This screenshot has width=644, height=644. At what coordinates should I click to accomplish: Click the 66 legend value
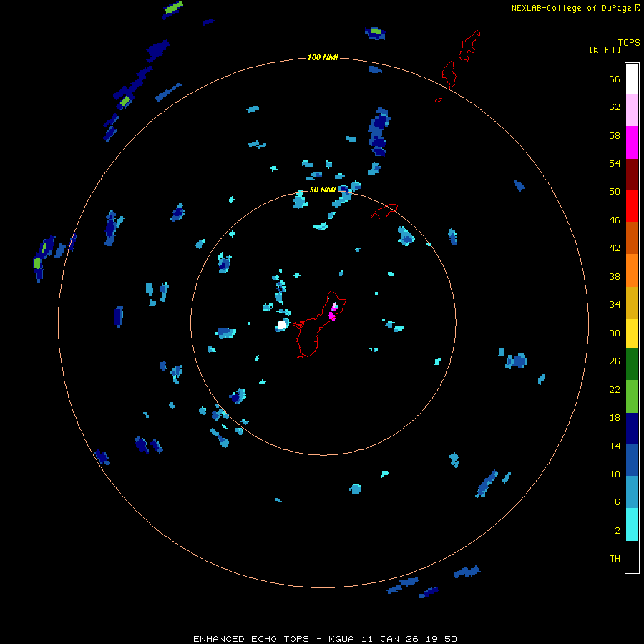point(615,79)
